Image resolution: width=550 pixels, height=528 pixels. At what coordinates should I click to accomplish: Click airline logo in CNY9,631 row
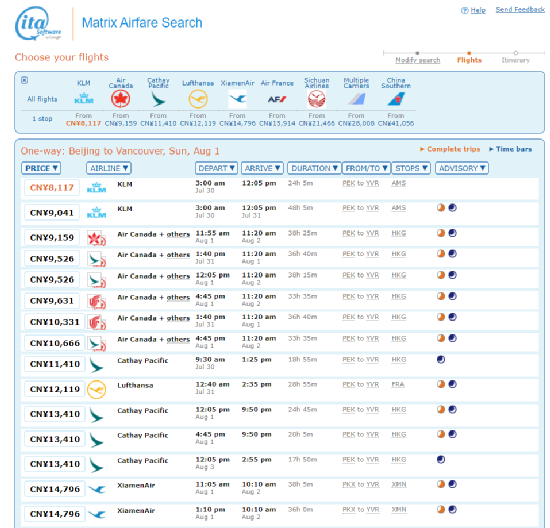coord(96,301)
